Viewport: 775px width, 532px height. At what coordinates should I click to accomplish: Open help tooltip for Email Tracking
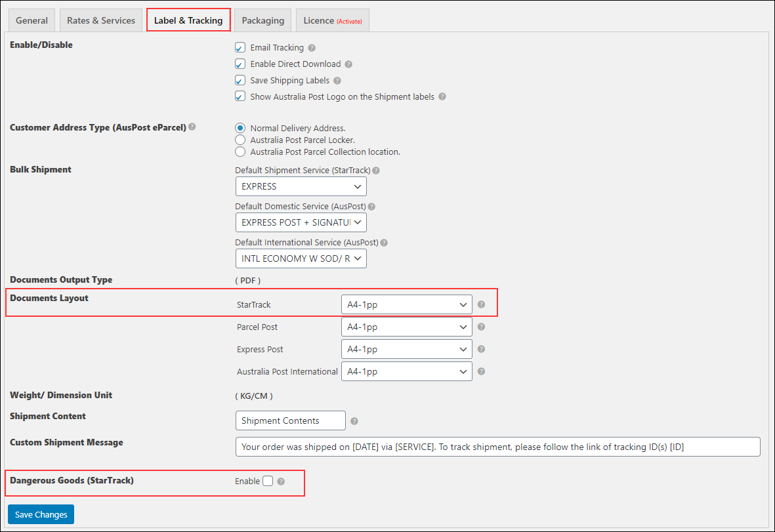click(311, 47)
